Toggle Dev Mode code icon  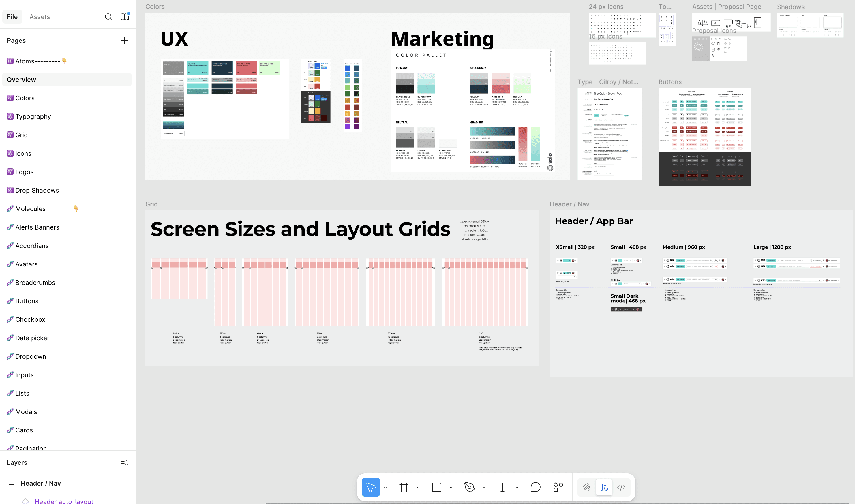coord(621,487)
